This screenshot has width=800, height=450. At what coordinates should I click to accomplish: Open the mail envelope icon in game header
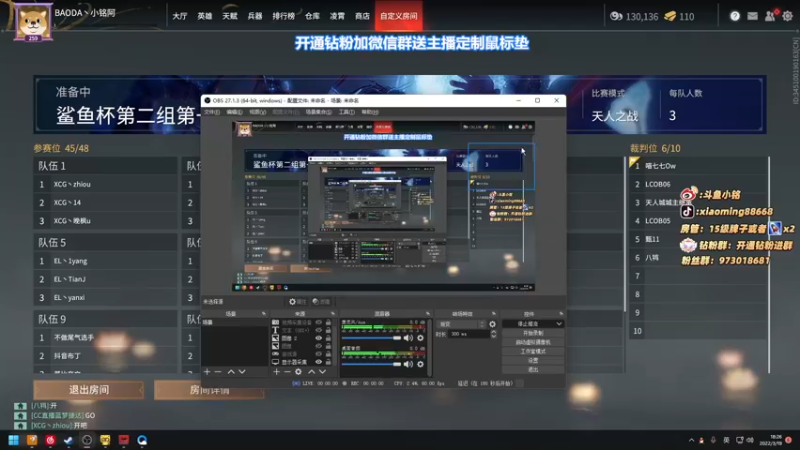(x=753, y=16)
